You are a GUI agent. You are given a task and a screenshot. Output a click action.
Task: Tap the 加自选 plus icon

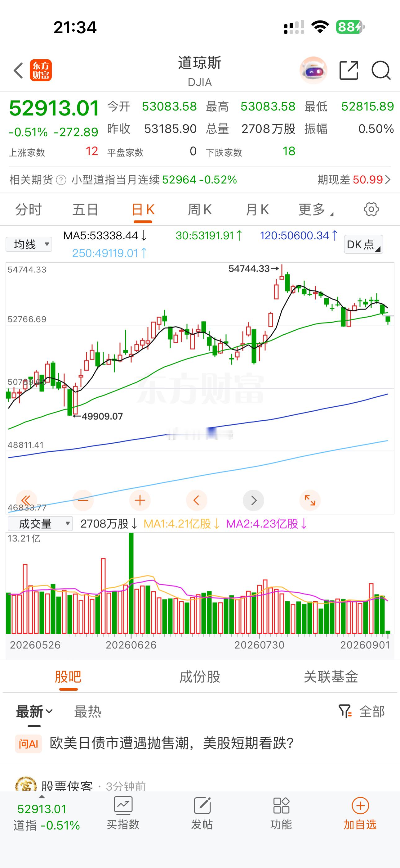click(360, 806)
